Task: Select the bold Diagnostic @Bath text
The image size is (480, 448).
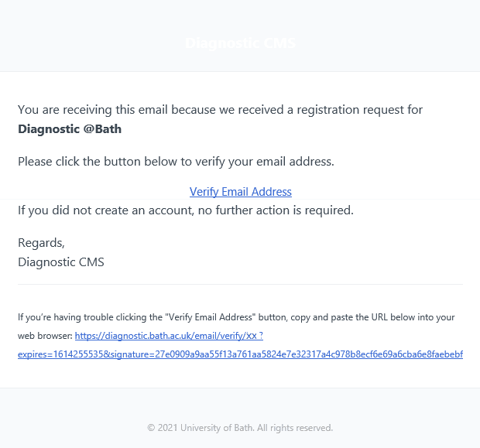Action: coord(70,129)
